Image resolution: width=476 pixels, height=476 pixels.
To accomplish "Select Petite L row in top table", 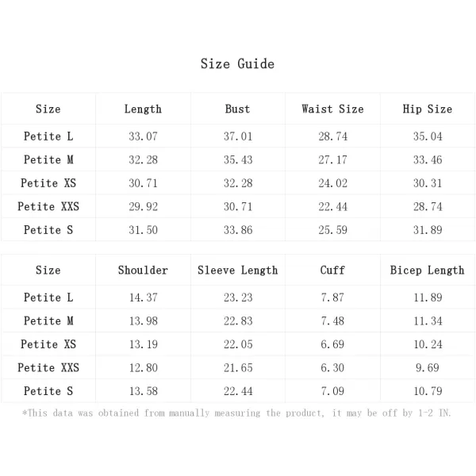I will [x=238, y=136].
